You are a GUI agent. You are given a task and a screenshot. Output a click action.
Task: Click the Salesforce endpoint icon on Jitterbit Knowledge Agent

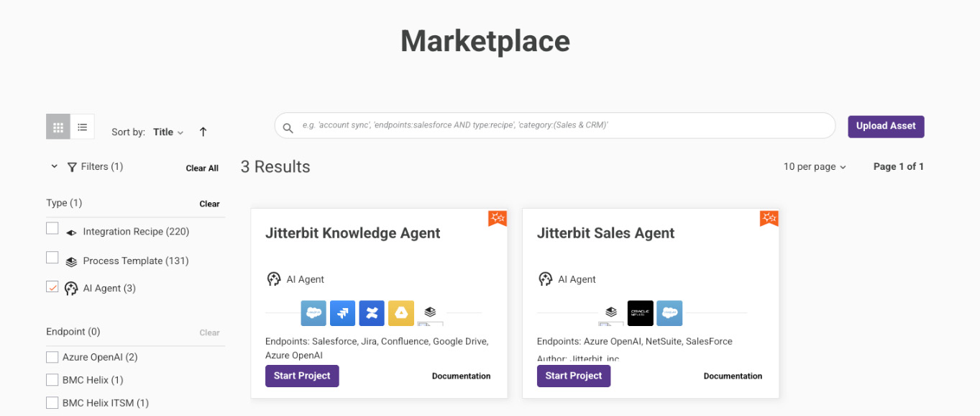tap(313, 313)
